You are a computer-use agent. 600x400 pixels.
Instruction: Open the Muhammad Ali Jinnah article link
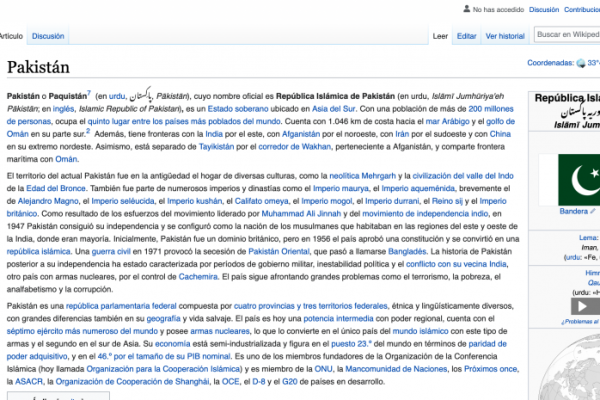click(301, 214)
